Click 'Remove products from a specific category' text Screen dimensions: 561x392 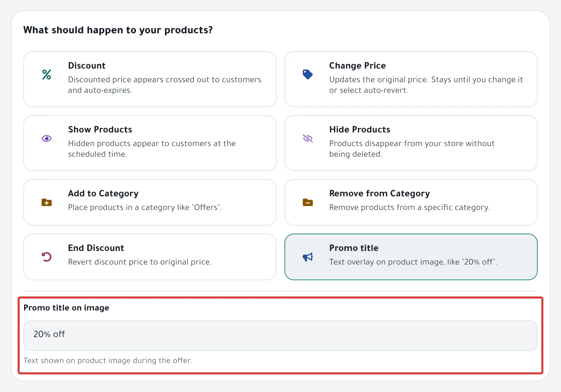(410, 207)
